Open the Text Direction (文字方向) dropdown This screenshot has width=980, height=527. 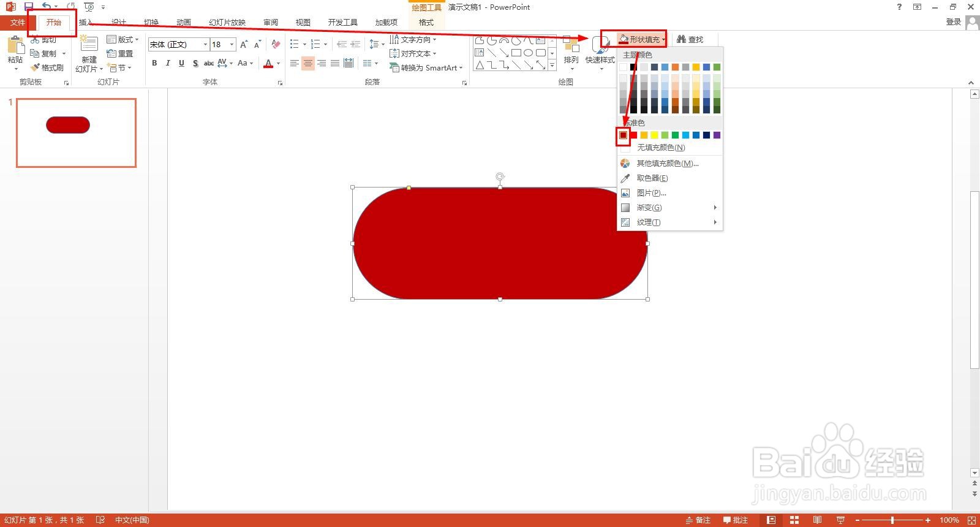[x=413, y=39]
